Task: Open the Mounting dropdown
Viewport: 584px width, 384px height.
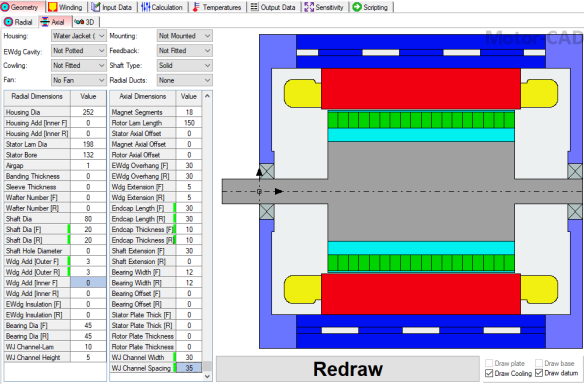Action: (185, 36)
